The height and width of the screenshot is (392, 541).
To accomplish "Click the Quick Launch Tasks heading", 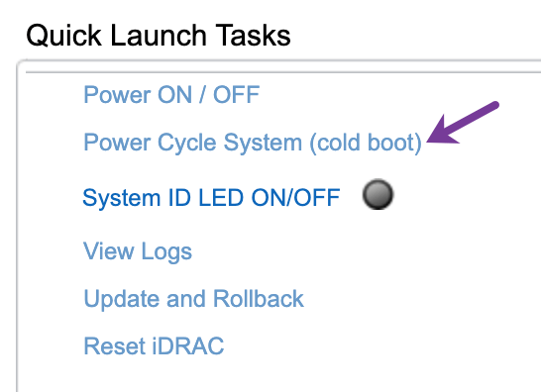I will click(159, 36).
